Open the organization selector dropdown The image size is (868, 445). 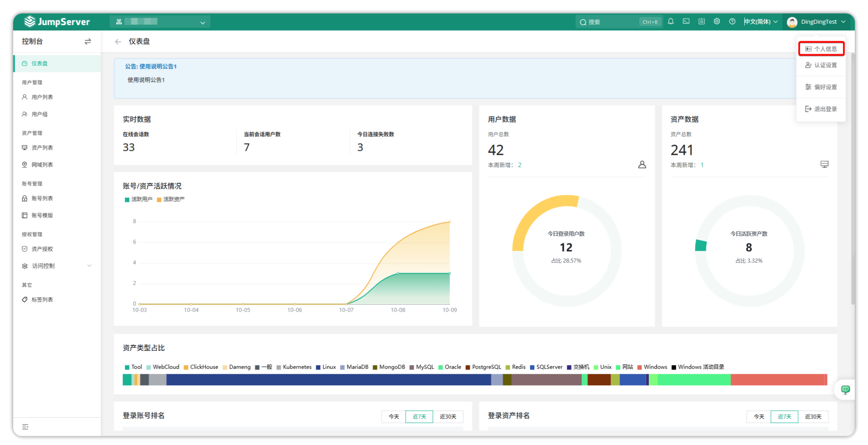point(160,22)
